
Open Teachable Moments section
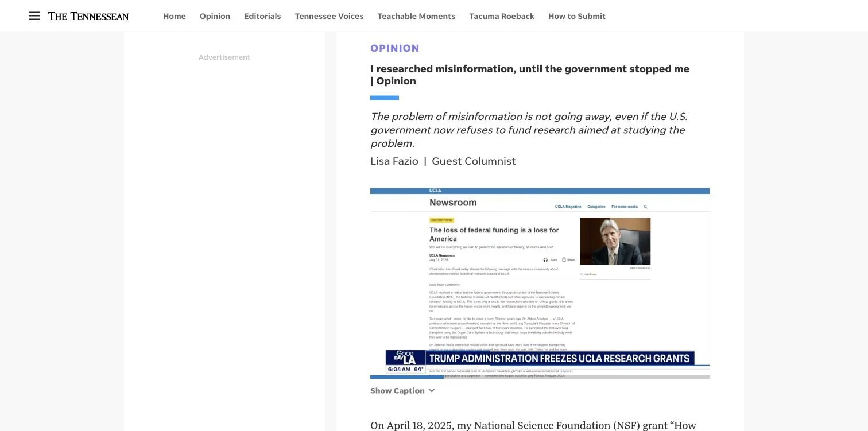click(x=416, y=16)
